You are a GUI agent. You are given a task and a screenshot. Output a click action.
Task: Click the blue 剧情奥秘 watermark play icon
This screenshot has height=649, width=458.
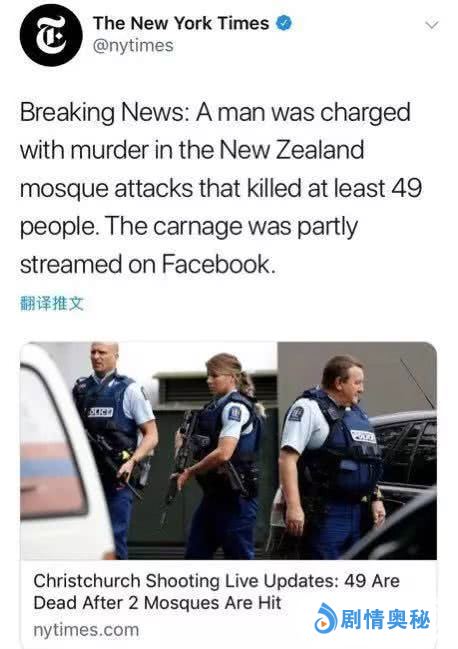point(326,619)
